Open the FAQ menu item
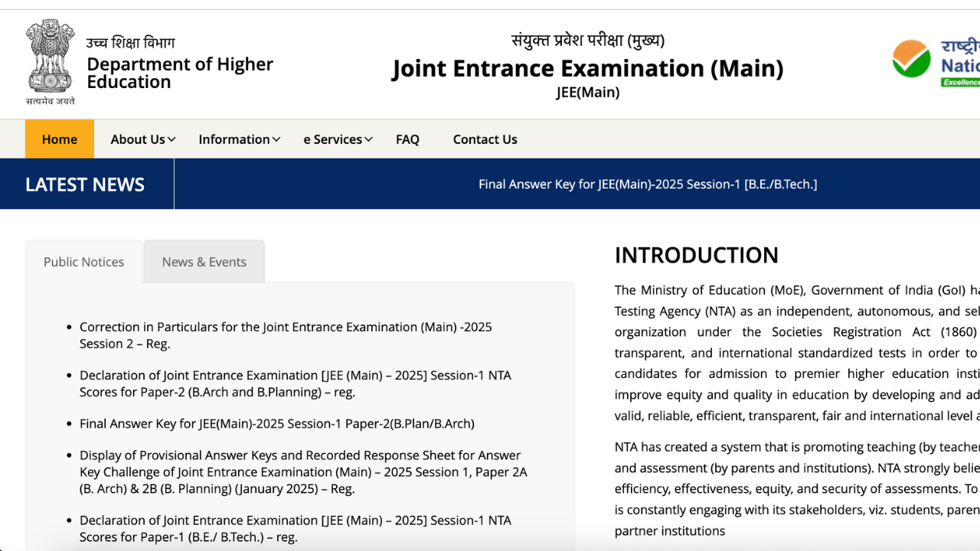Image resolution: width=980 pixels, height=551 pixels. (x=407, y=139)
